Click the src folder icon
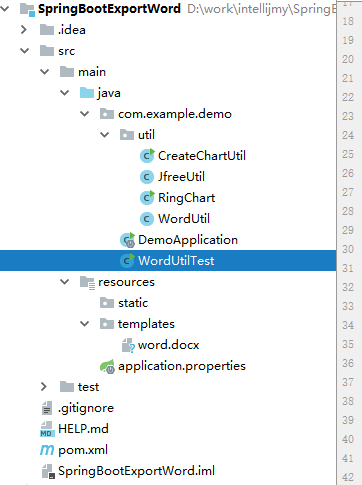 (47, 51)
